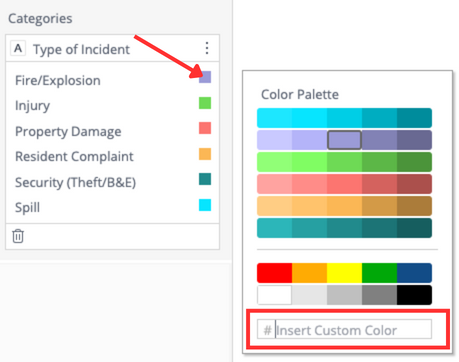The width and height of the screenshot is (459, 362).
Task: Pick the selected medium purple palette color
Action: click(344, 140)
